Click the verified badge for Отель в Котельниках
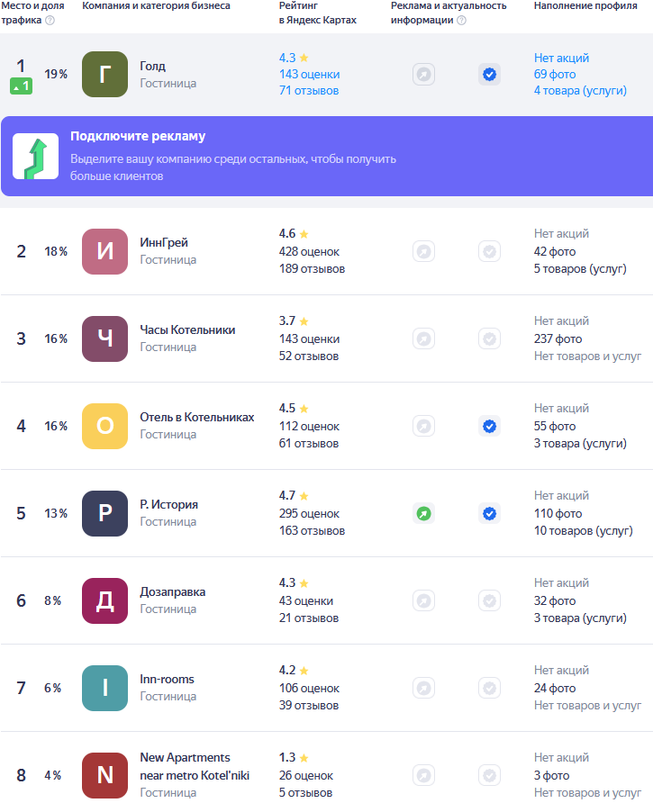This screenshot has height=812, width=653. [x=489, y=426]
